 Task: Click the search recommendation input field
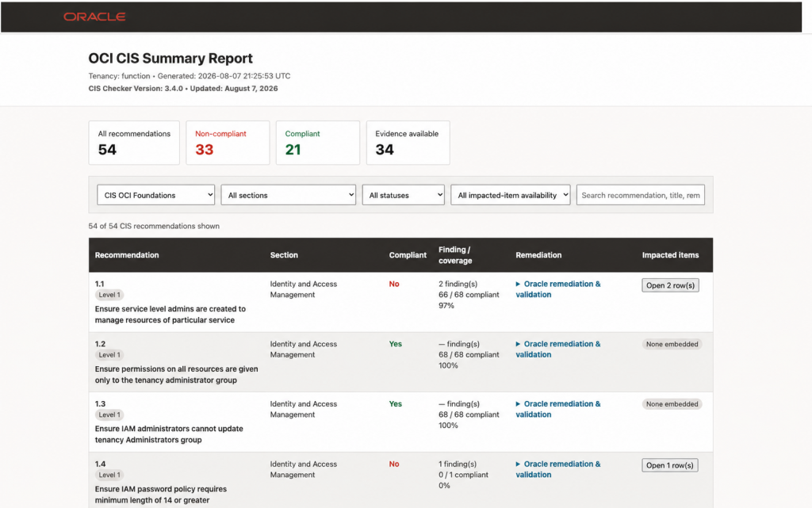[x=641, y=195]
